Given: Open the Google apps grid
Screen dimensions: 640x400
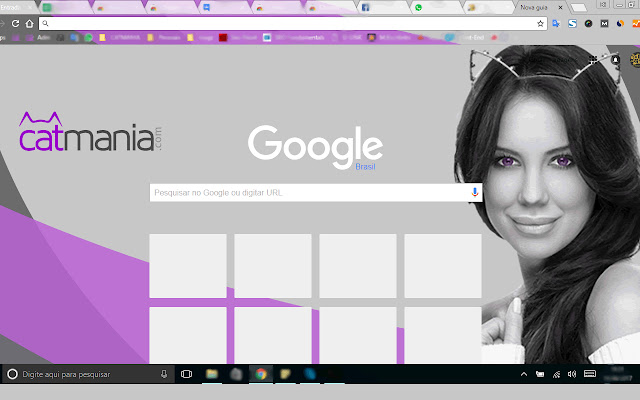Looking at the screenshot, I should (x=593, y=60).
